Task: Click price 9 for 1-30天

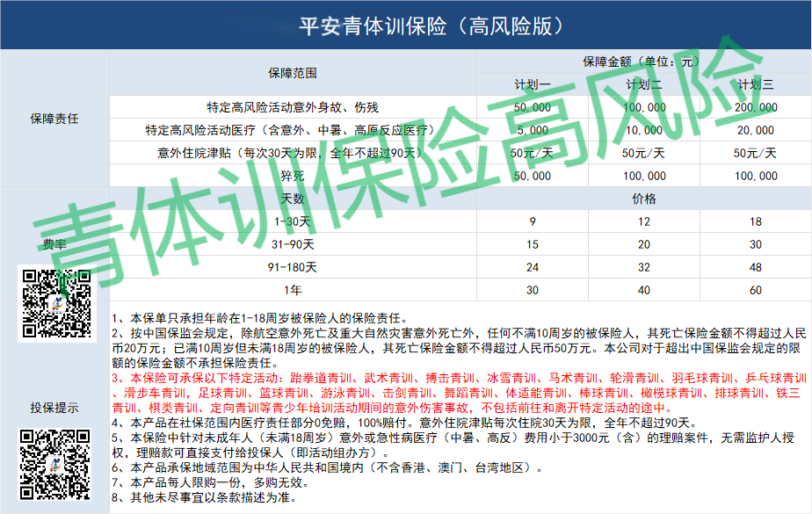Action: 533,221
